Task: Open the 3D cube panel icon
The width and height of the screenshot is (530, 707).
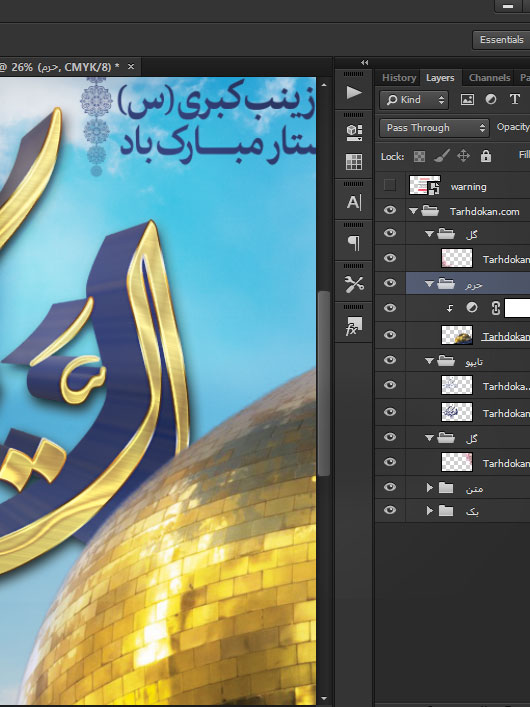Action: [x=354, y=132]
